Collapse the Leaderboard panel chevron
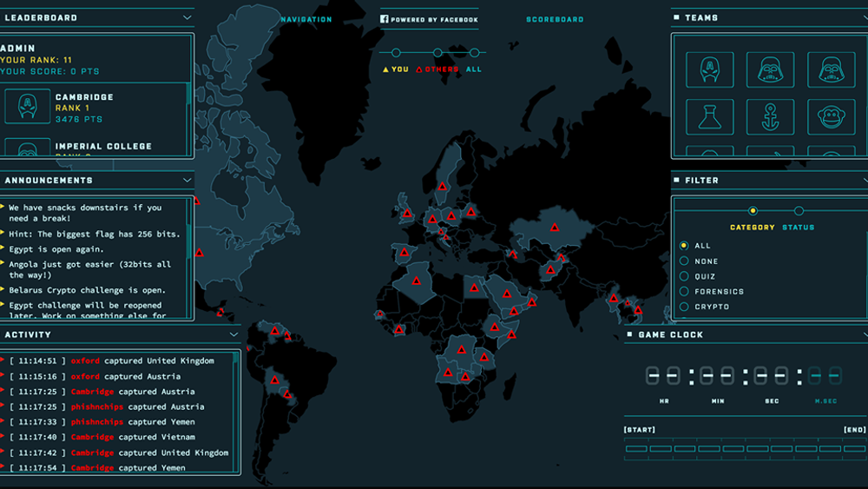Viewport: 868px width, 489px height. pos(187,17)
